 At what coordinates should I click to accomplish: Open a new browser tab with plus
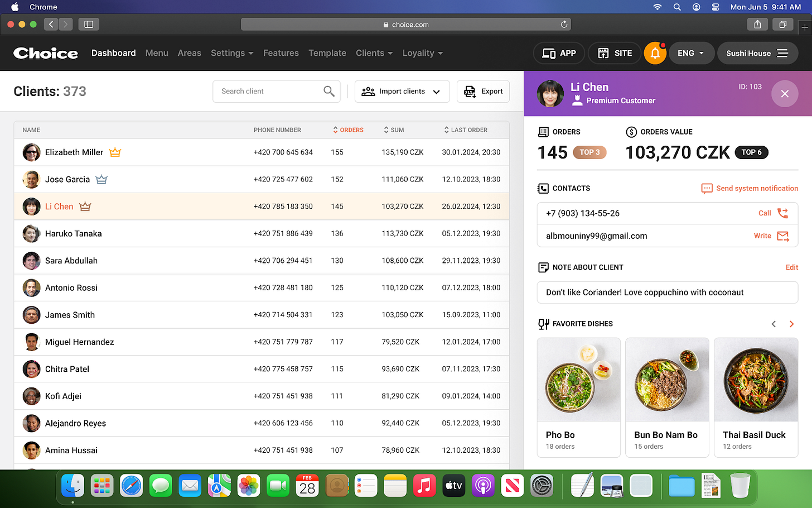click(x=805, y=26)
